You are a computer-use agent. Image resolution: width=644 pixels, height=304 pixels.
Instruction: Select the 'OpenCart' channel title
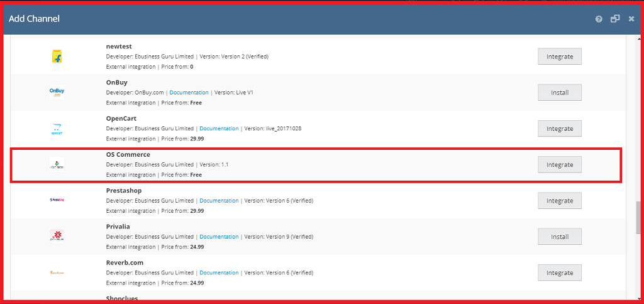coord(121,118)
